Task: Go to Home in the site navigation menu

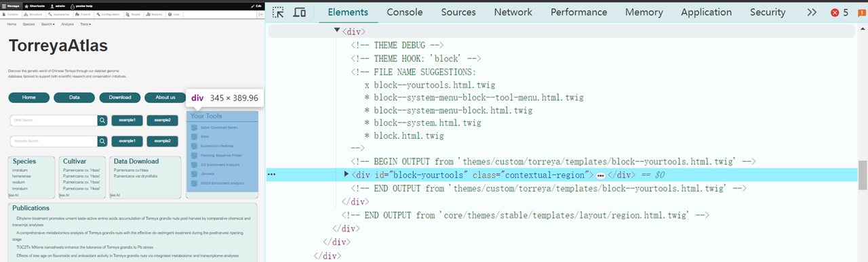Action: [x=12, y=24]
